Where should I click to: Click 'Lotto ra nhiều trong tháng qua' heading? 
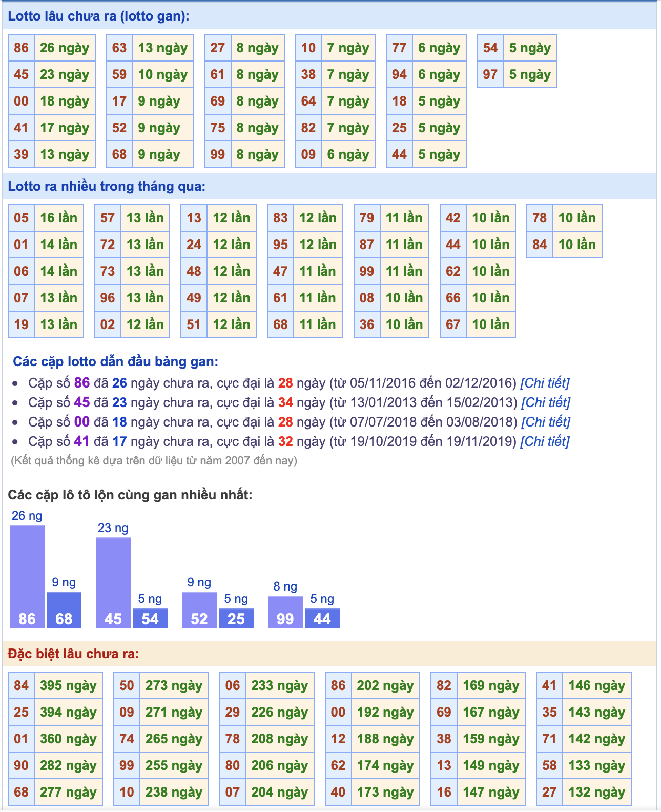point(107,186)
